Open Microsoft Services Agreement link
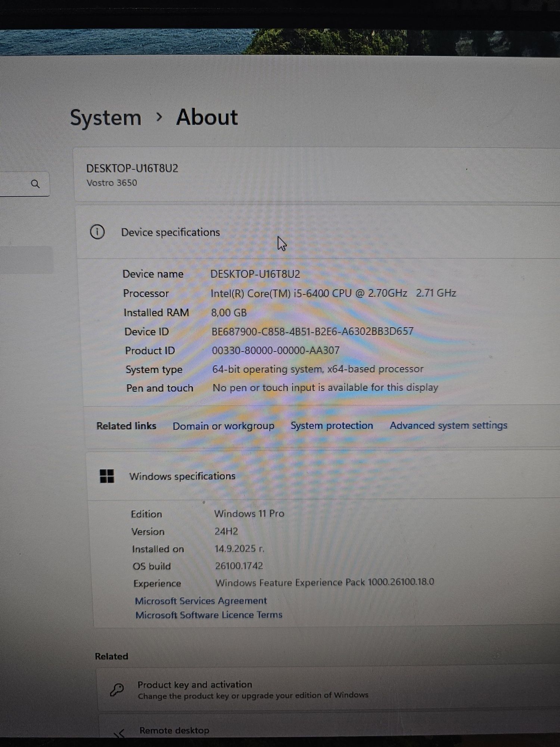The image size is (560, 747). click(201, 601)
